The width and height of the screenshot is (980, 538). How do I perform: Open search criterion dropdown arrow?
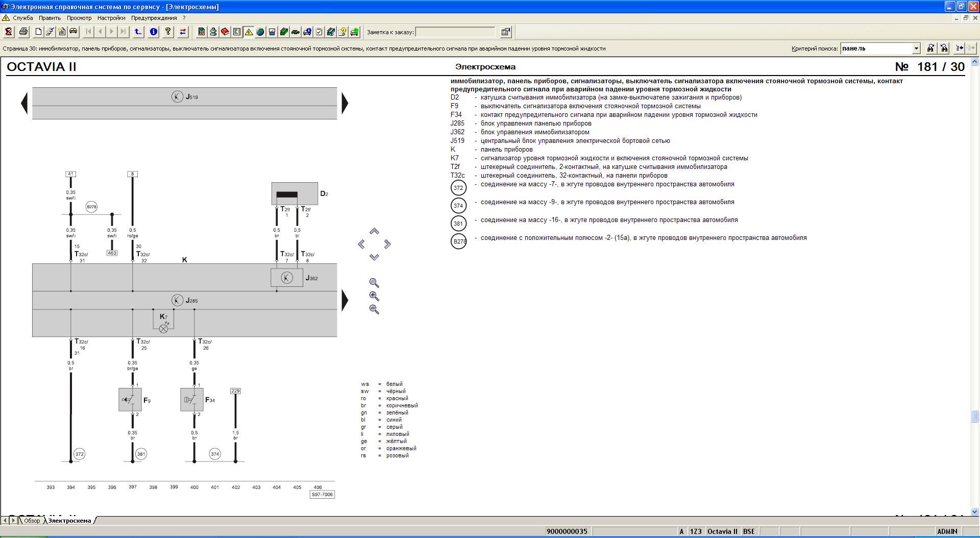pos(916,48)
